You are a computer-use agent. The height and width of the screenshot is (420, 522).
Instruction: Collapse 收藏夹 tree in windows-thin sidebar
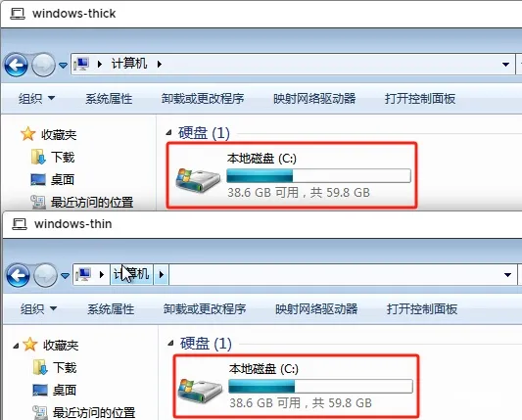(x=16, y=346)
